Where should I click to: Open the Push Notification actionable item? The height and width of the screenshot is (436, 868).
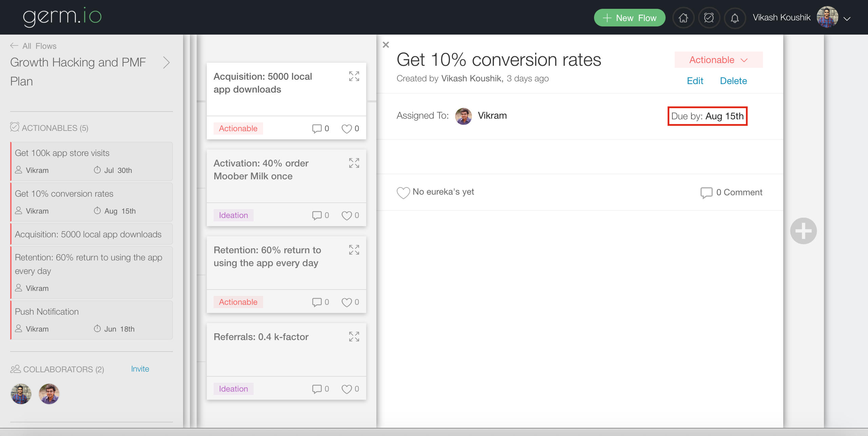(x=92, y=320)
